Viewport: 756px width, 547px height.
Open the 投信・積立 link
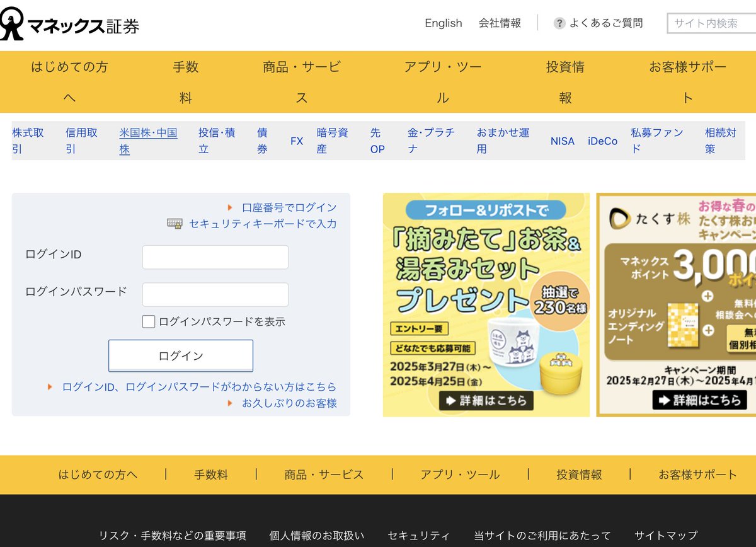(217, 141)
